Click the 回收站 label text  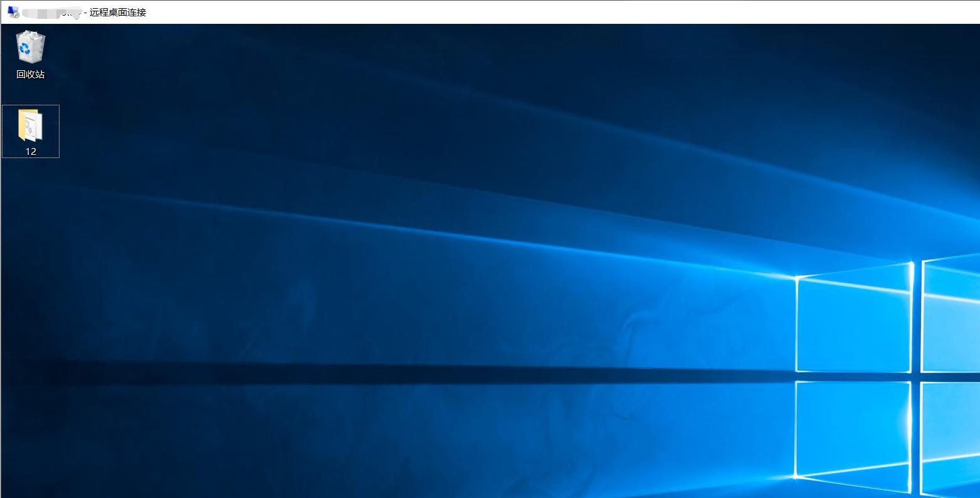tap(31, 75)
